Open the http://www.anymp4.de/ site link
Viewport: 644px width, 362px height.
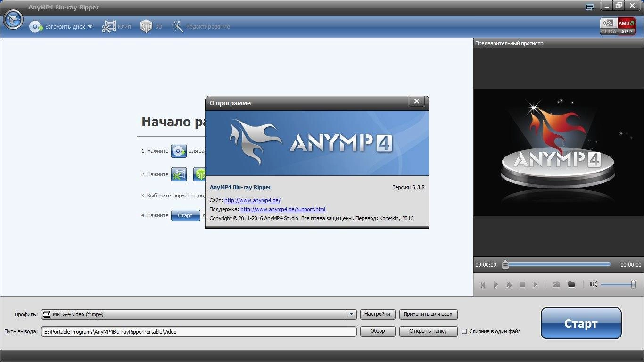click(252, 200)
